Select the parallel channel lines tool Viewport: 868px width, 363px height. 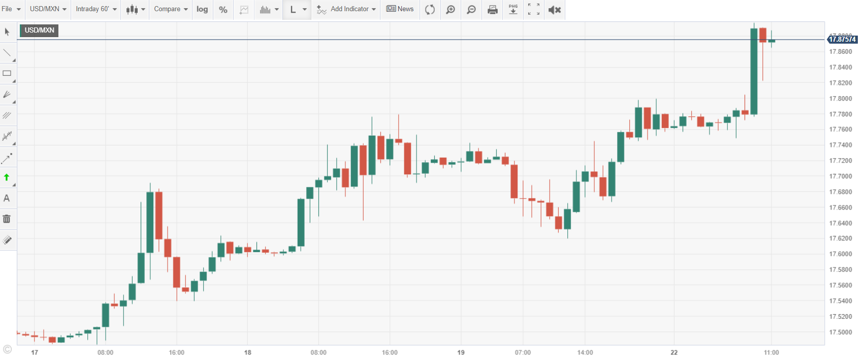coord(7,115)
